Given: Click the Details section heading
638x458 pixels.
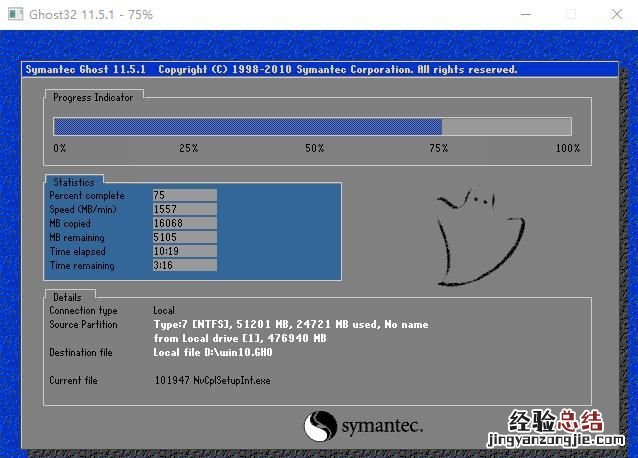Looking at the screenshot, I should (68, 297).
